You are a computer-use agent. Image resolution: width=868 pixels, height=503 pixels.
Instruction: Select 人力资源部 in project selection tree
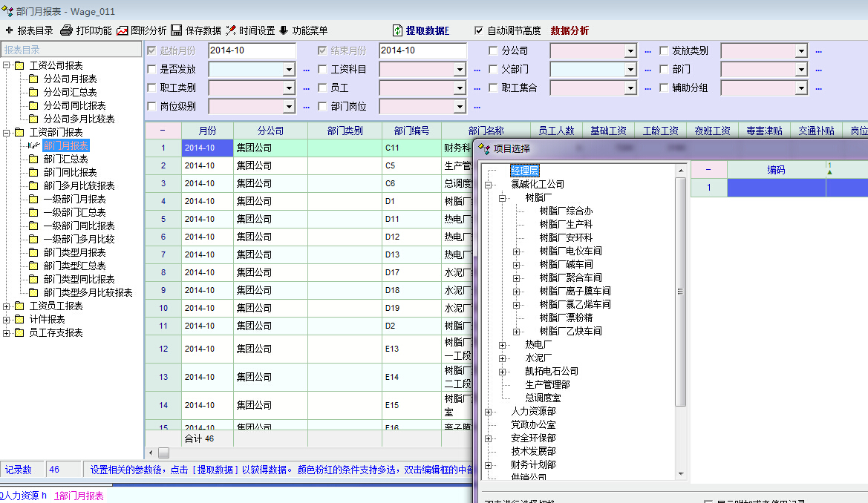pos(533,412)
